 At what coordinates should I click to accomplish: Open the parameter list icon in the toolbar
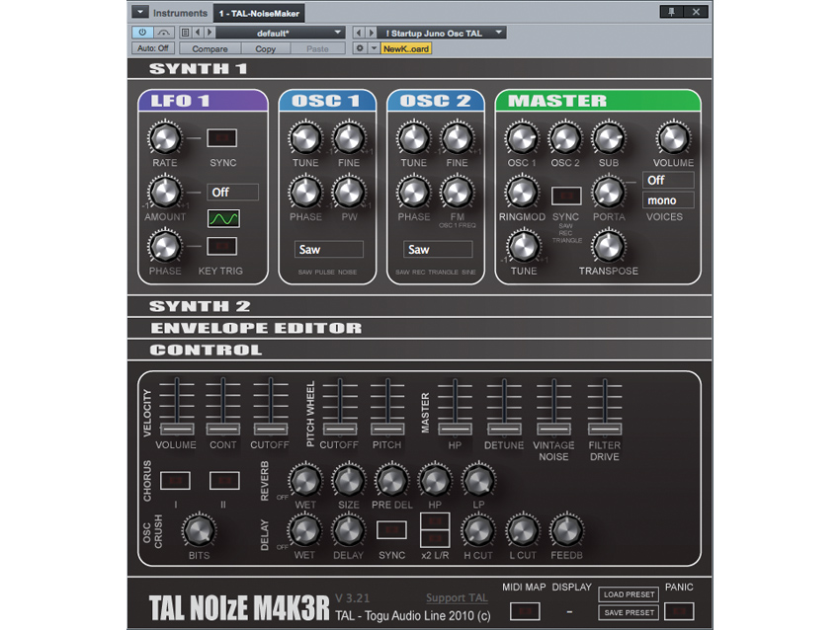[x=186, y=32]
